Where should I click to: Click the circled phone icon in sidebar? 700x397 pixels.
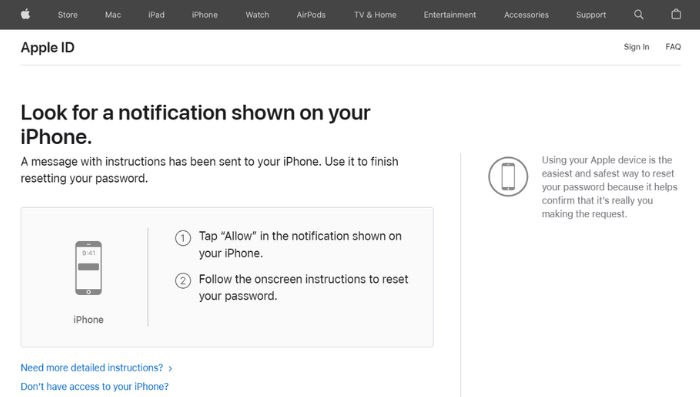[x=508, y=176]
